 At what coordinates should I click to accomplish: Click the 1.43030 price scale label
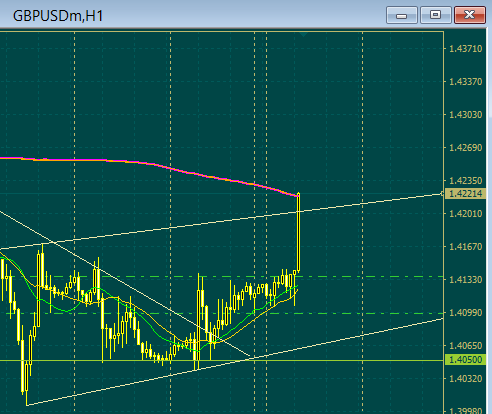point(465,115)
